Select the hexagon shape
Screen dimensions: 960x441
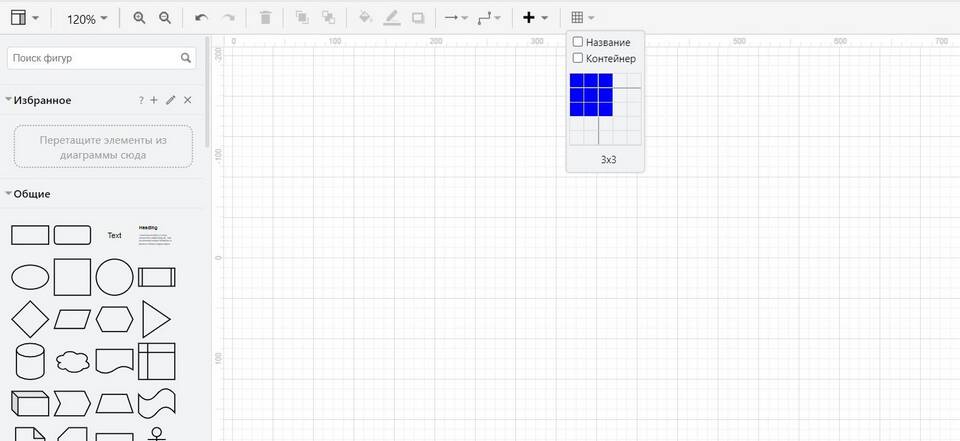(x=114, y=319)
